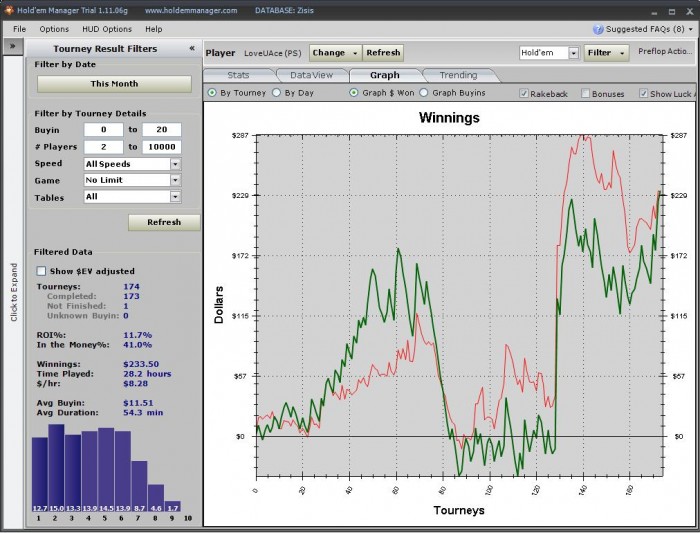The width and height of the screenshot is (700, 533).
Task: Click the Suggested FAQs help icon
Action: (x=599, y=29)
